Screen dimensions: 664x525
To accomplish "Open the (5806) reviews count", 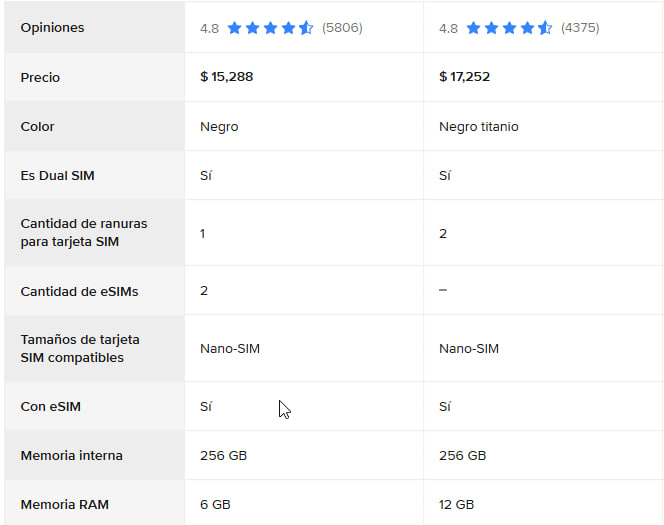I will pyautogui.click(x=342, y=28).
